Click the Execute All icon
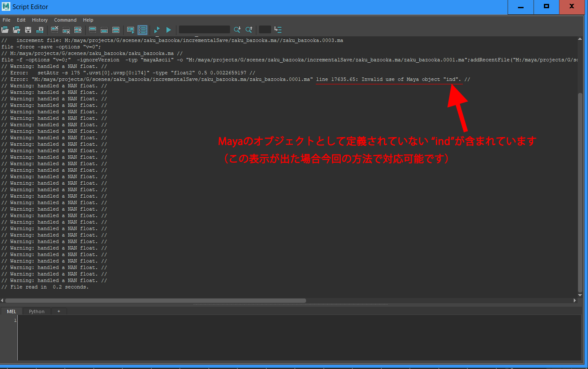This screenshot has width=588, height=369. click(x=157, y=30)
